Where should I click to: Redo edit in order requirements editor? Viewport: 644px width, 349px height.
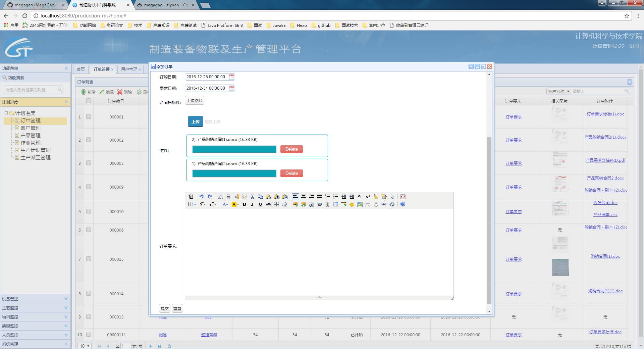click(x=210, y=197)
